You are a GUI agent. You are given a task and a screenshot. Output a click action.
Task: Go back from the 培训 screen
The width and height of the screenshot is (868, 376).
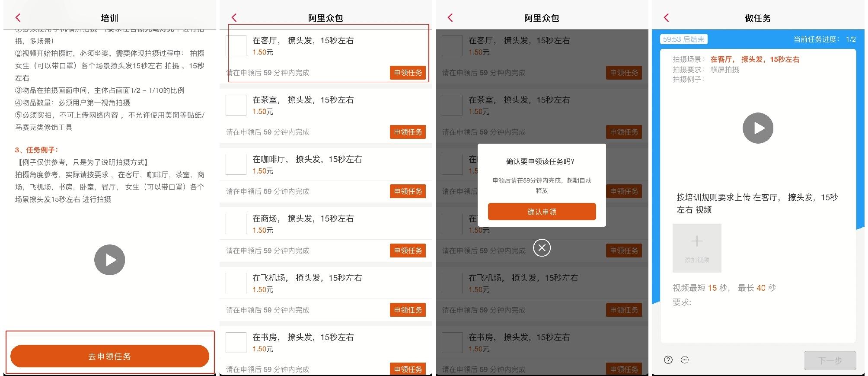[x=18, y=18]
